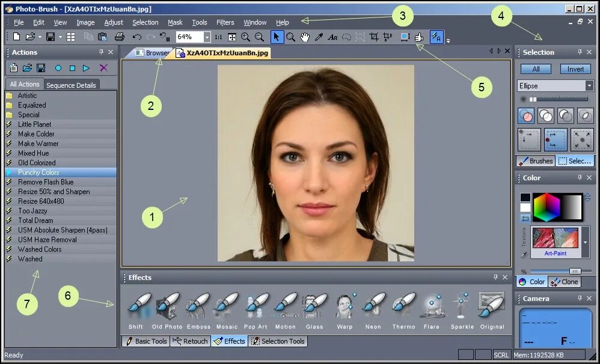Image resolution: width=600 pixels, height=364 pixels.
Task: Select the Mosaic effect brush
Action: tap(227, 311)
